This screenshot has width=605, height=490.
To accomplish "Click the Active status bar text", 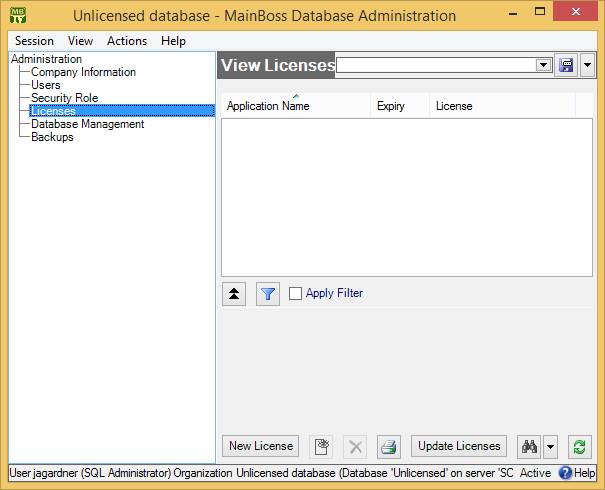I will (535, 473).
